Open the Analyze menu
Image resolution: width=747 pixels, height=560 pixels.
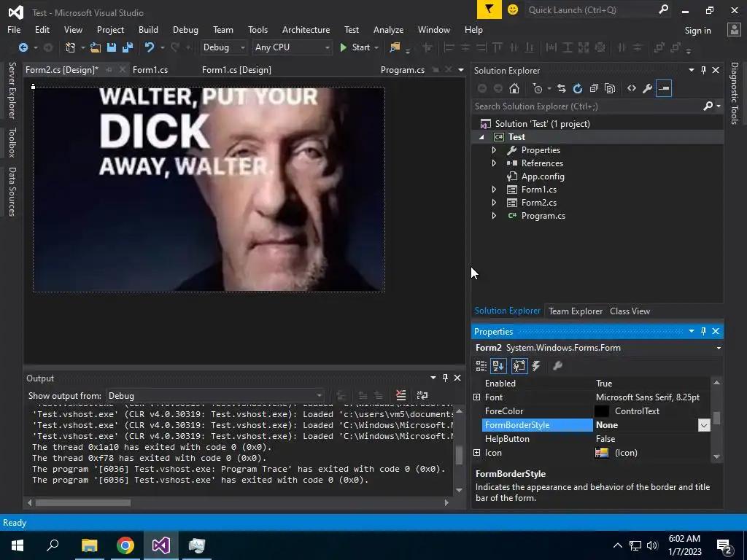[388, 29]
